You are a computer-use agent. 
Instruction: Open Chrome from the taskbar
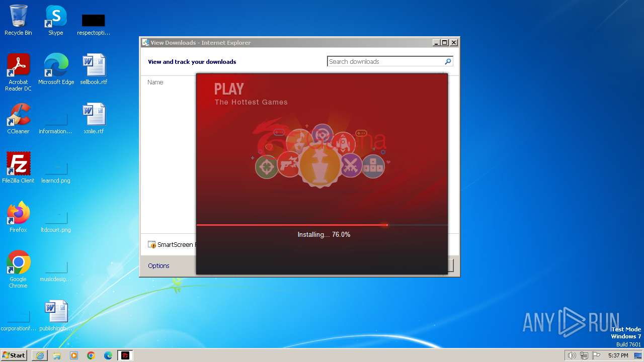91,355
